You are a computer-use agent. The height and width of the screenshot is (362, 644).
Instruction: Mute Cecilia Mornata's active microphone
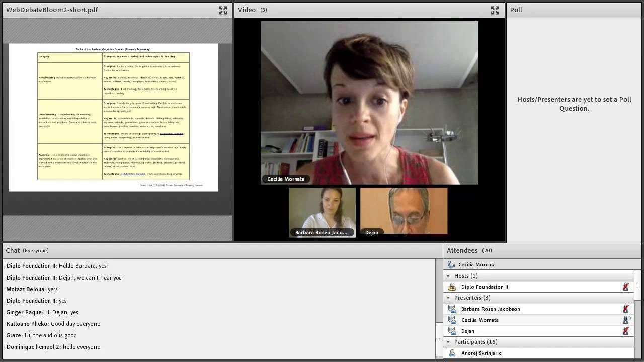(626, 319)
